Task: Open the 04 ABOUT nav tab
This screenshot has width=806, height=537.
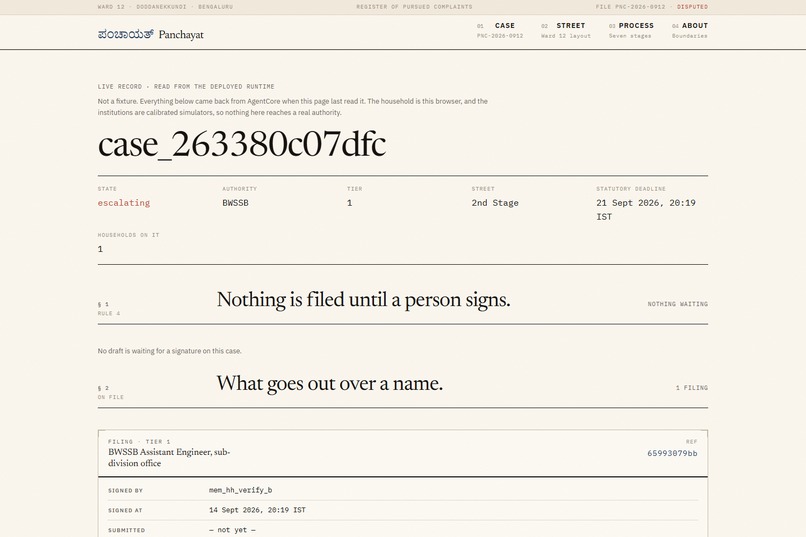Action: 690,30
